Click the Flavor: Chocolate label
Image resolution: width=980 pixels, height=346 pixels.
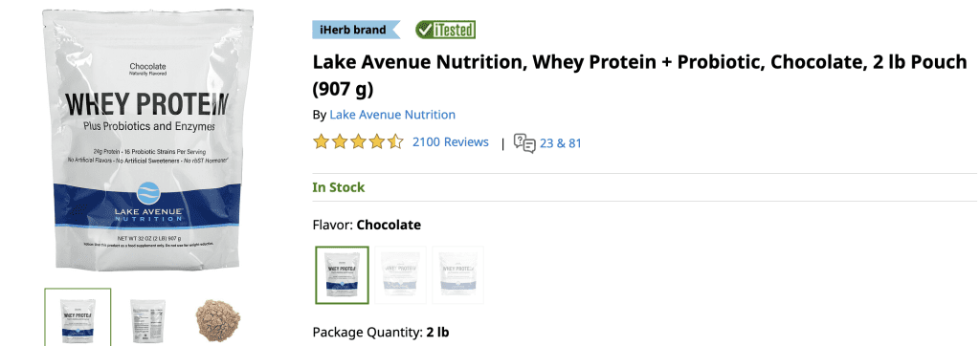point(367,225)
